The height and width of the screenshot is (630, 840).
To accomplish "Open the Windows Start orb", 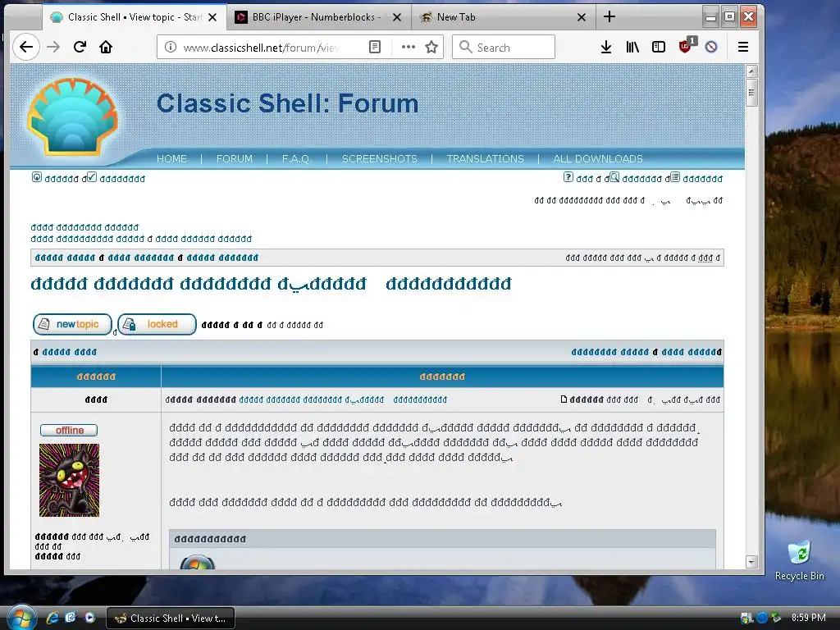I will (x=21, y=618).
